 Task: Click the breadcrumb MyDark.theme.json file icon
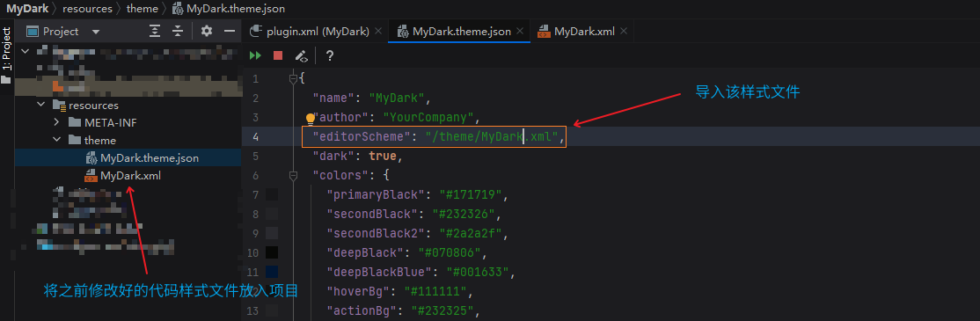178,9
